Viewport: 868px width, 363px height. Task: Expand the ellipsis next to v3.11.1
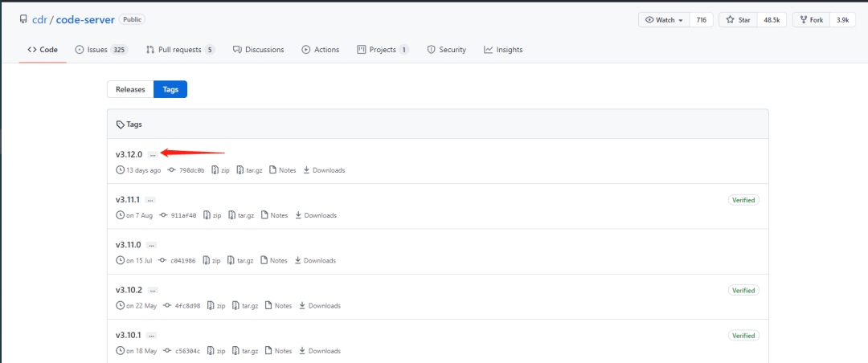click(x=152, y=200)
